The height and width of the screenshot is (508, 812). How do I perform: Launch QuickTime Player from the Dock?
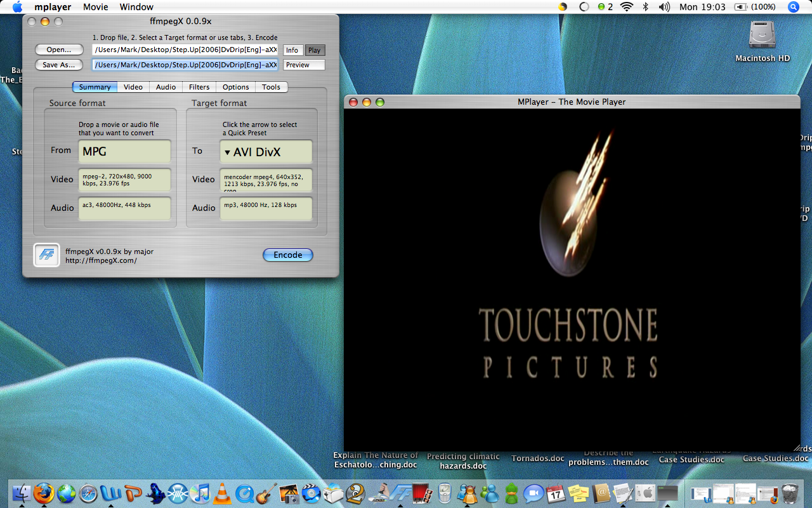(x=245, y=493)
